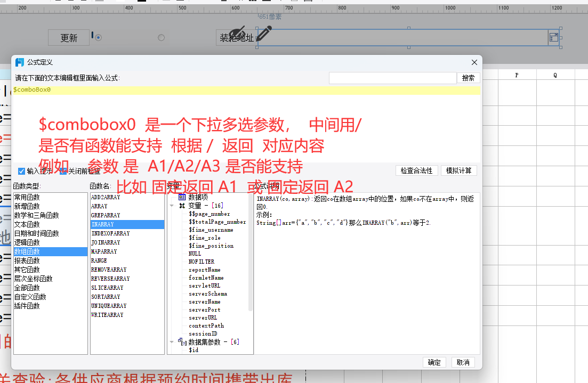Screen dimensions: 588x383
Task: Toggle the 输入提示 checkbox
Action: click(x=22, y=171)
